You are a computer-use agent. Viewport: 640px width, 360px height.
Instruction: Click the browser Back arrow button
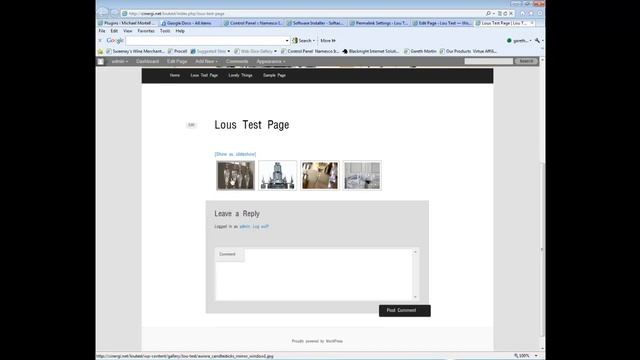pos(104,13)
